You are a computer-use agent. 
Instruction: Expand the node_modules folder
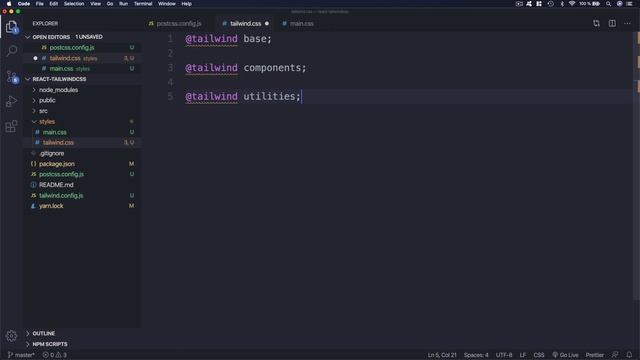pos(83,90)
